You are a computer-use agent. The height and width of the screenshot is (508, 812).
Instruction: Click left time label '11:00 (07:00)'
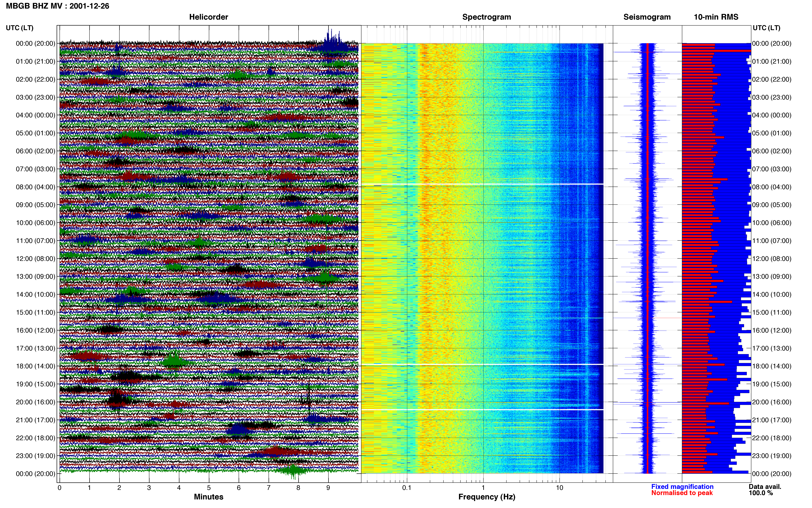click(x=35, y=240)
